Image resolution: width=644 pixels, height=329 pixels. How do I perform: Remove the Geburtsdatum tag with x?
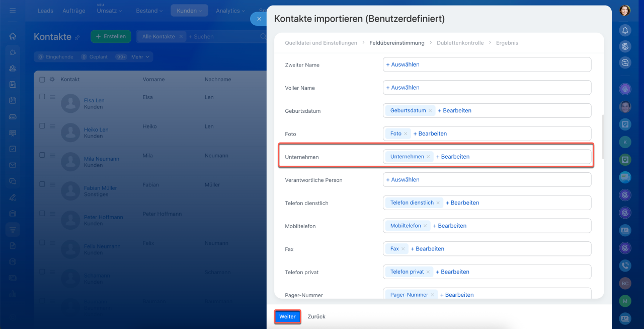coord(430,111)
